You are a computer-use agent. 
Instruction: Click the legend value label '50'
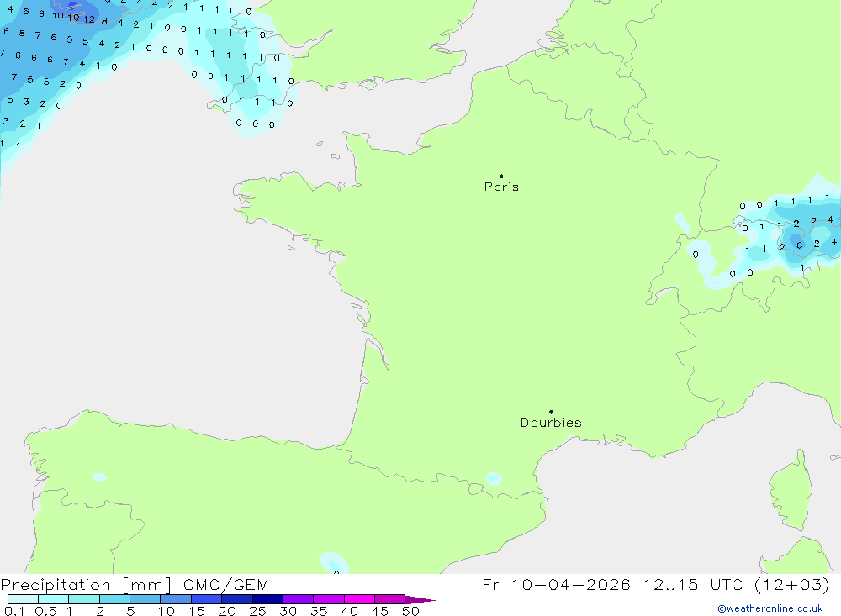(410, 611)
